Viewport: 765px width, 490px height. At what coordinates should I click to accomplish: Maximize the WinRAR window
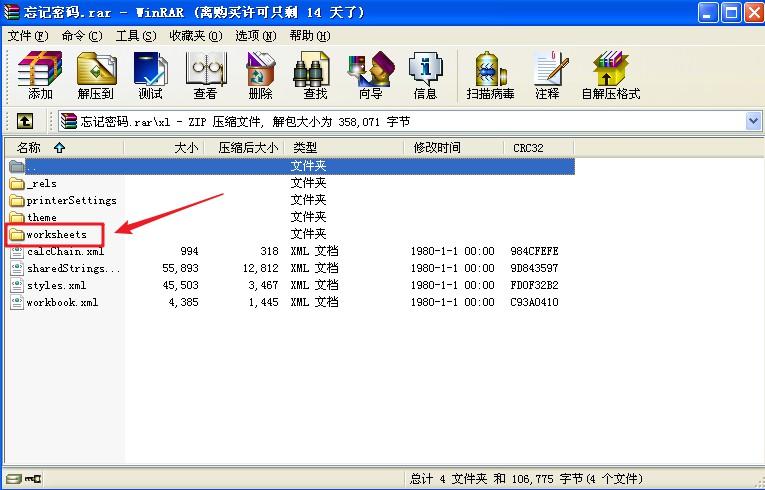point(731,12)
